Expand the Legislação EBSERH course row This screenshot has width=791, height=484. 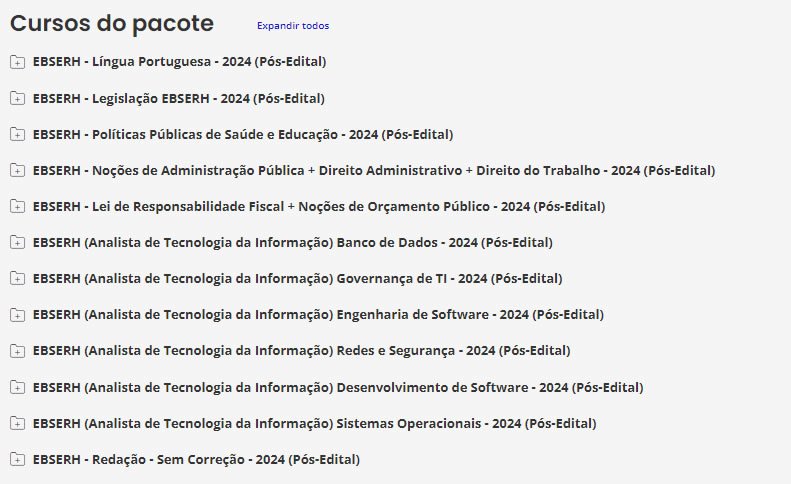[178, 98]
